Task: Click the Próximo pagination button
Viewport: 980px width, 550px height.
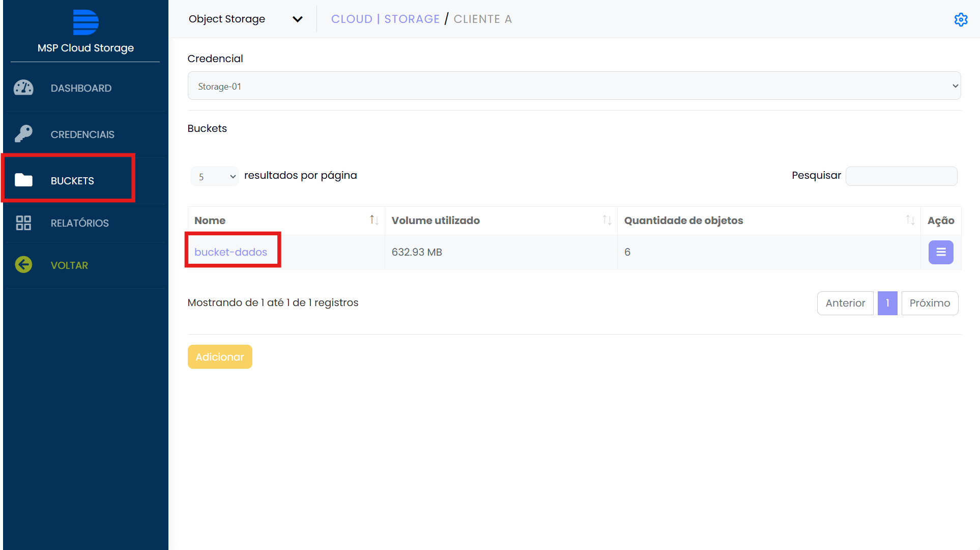Action: (929, 303)
